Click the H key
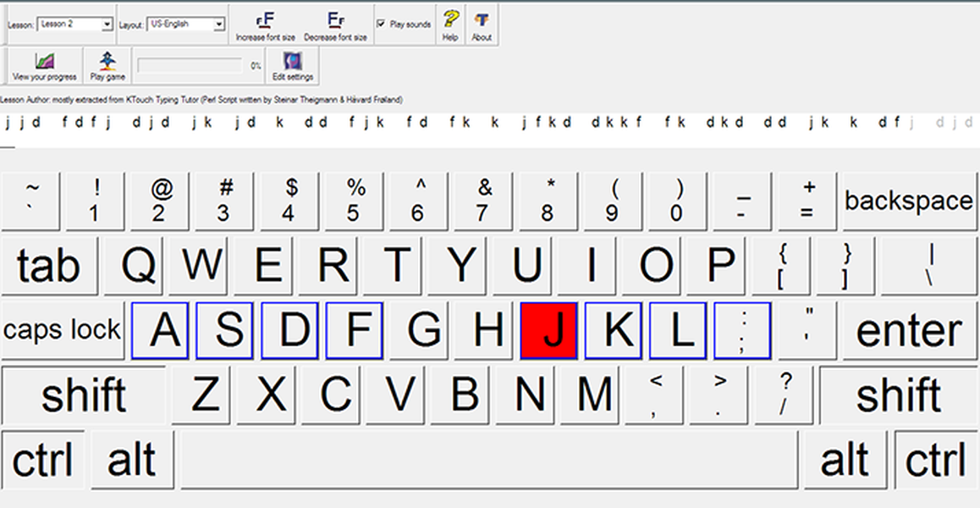This screenshot has width=980, height=508. click(484, 330)
